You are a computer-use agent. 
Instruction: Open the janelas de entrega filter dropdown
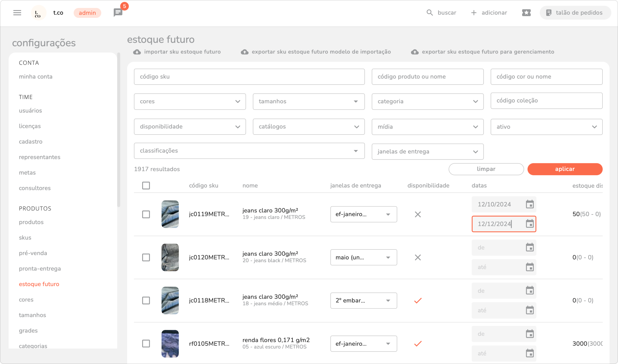pyautogui.click(x=427, y=151)
